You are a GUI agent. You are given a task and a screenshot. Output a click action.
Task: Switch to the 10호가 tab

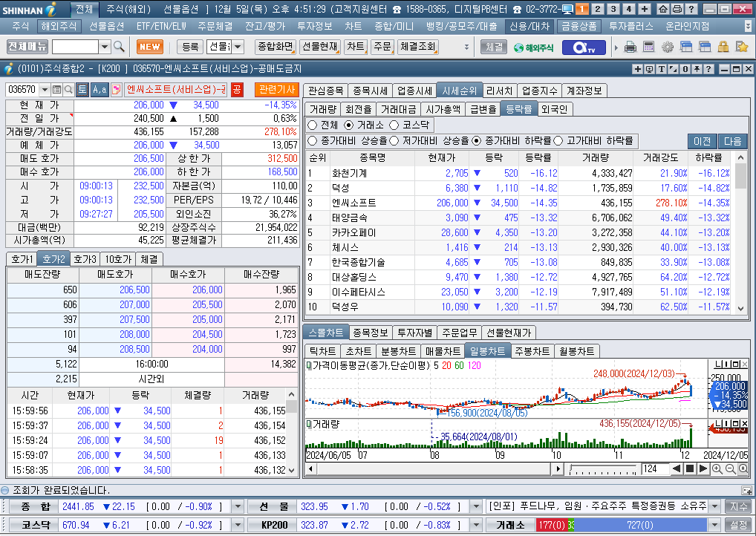point(118,259)
